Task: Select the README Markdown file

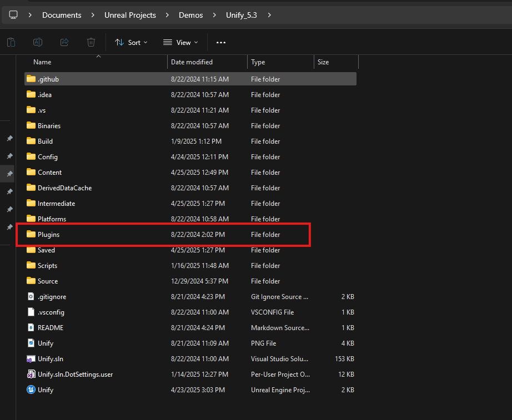Action: click(190, 328)
